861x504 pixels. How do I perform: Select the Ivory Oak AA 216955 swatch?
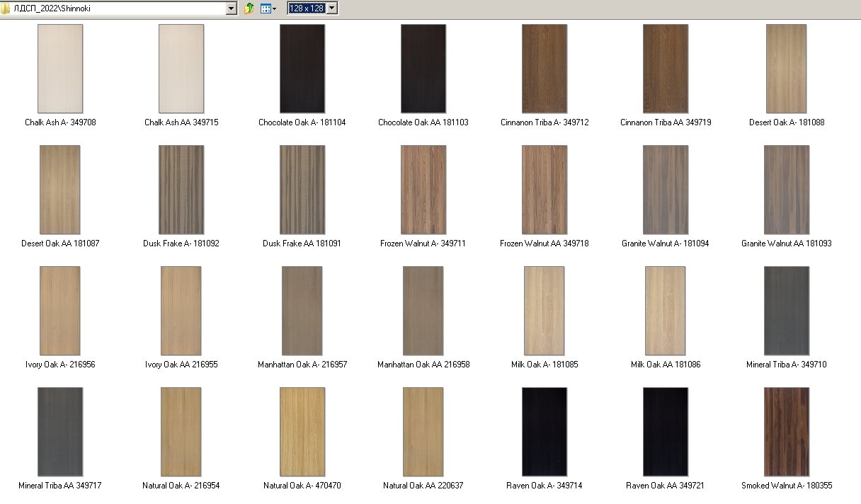pyautogui.click(x=181, y=311)
